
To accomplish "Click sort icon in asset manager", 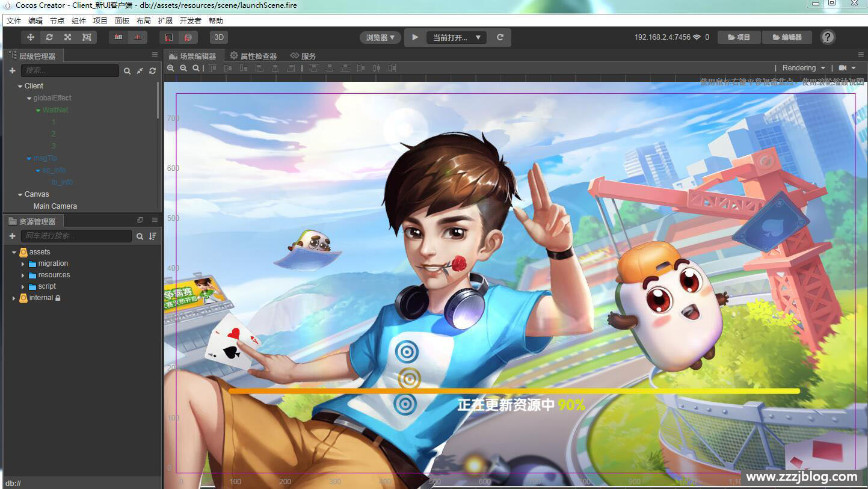I will coord(153,236).
